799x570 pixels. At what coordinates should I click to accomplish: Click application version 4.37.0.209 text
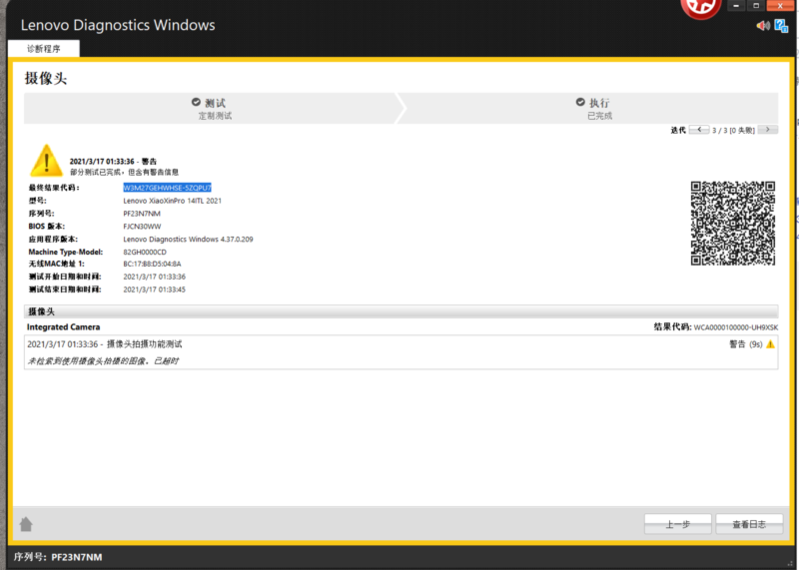pyautogui.click(x=188, y=239)
